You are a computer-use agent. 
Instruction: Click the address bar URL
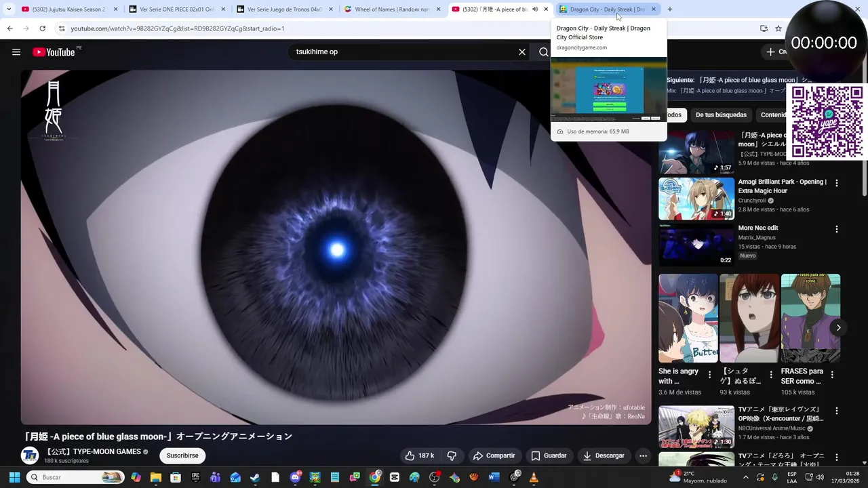(177, 28)
